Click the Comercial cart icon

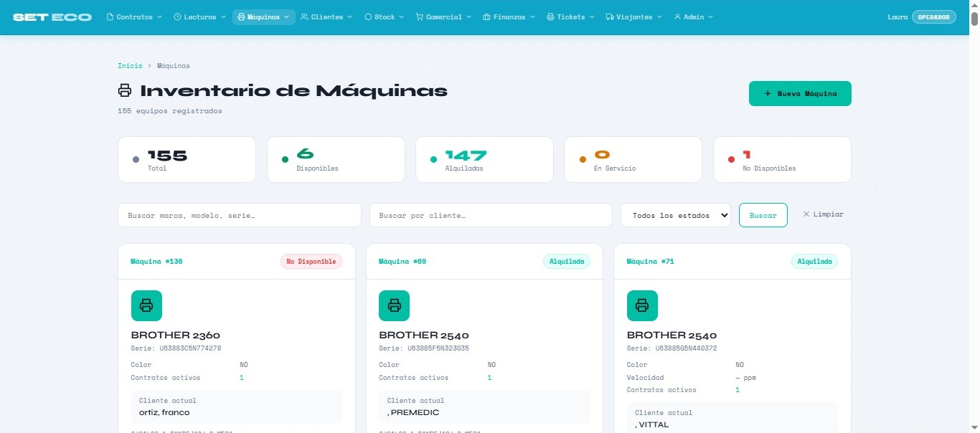(x=419, y=16)
